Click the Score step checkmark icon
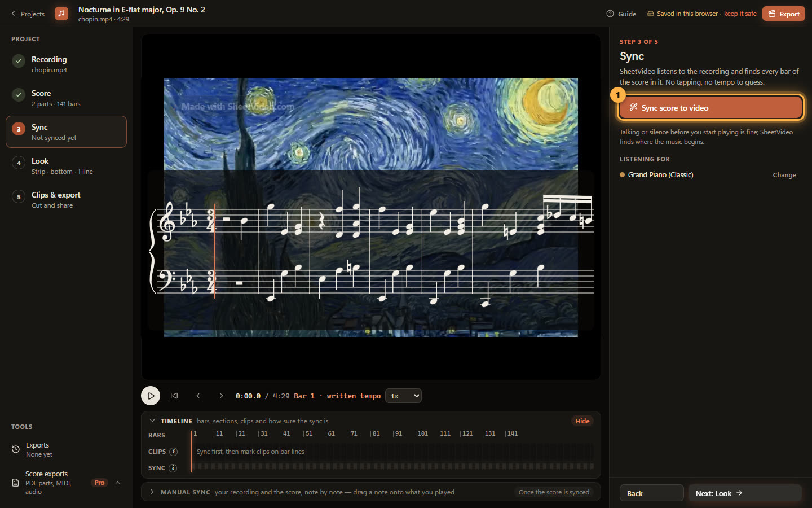This screenshot has width=812, height=508. click(19, 94)
